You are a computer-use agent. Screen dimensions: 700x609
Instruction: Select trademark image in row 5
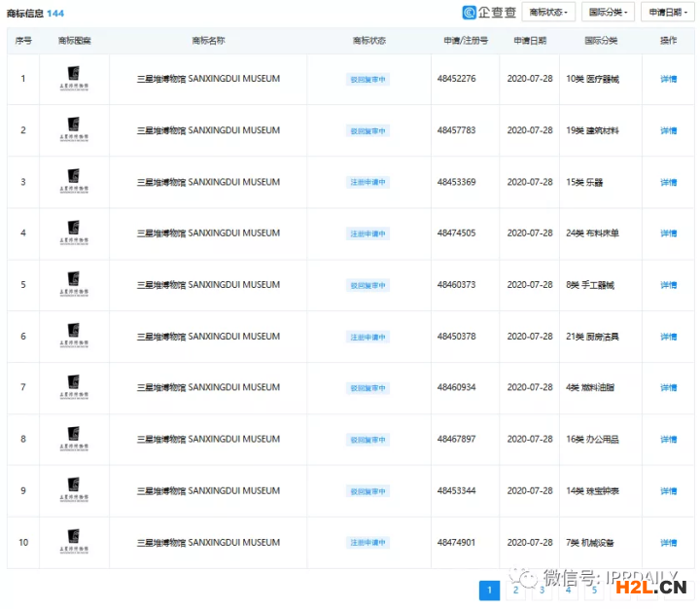[x=74, y=285]
